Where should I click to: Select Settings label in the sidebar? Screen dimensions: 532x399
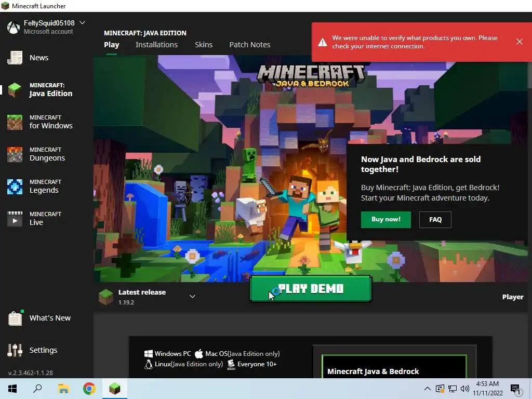point(44,350)
